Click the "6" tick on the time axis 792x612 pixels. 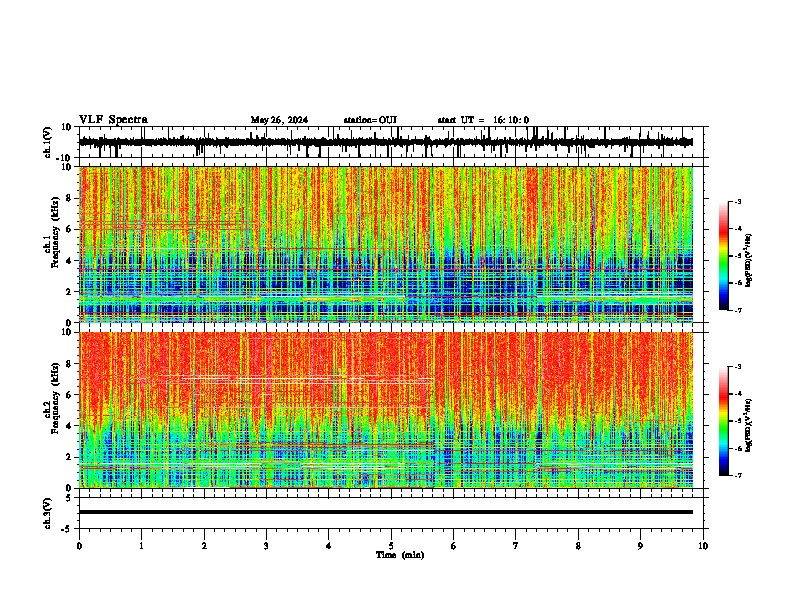[454, 546]
